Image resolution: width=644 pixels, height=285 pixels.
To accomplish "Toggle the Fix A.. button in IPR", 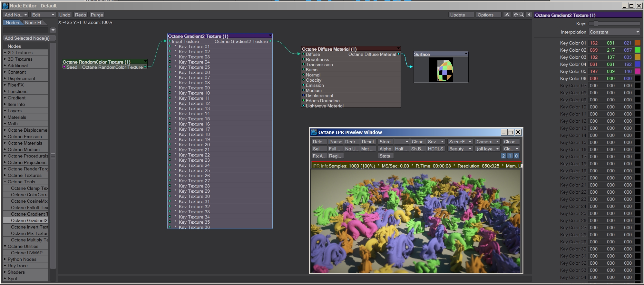I will coord(319,156).
